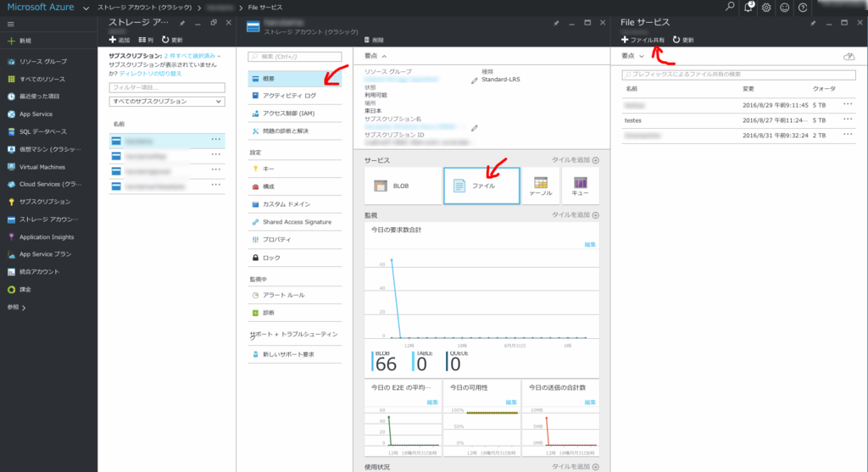Open すべてのリソース in sidebar
This screenshot has height=472, width=868.
pos(42,79)
